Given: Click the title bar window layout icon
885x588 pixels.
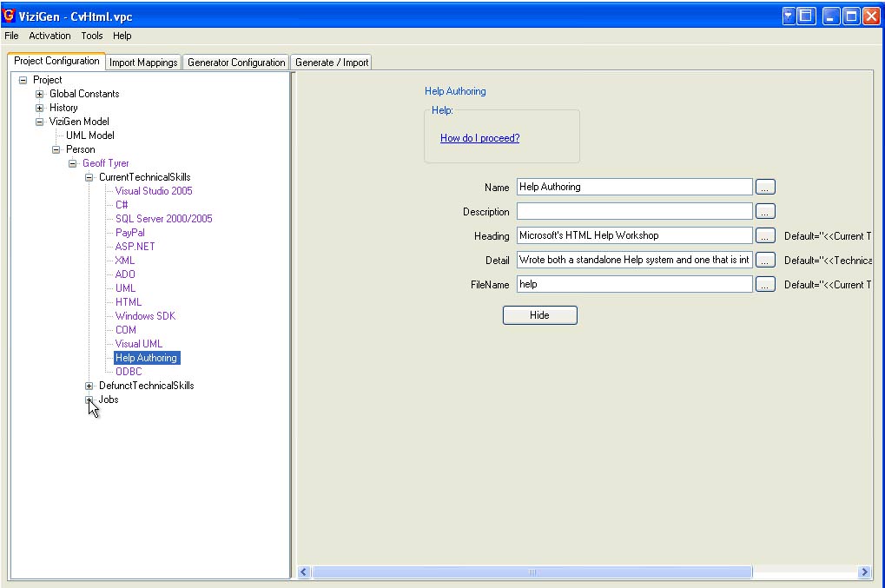Looking at the screenshot, I should point(807,16).
